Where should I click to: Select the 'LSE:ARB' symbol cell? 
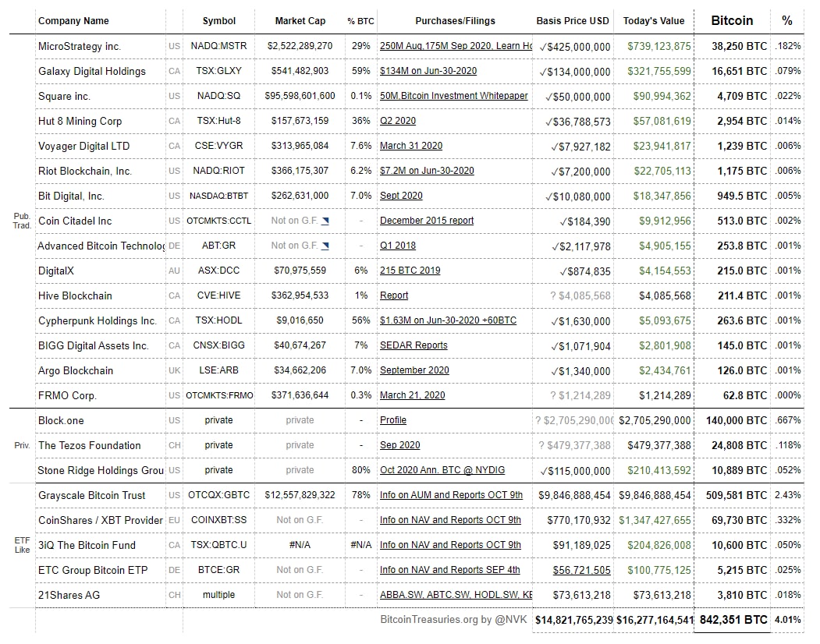click(218, 370)
